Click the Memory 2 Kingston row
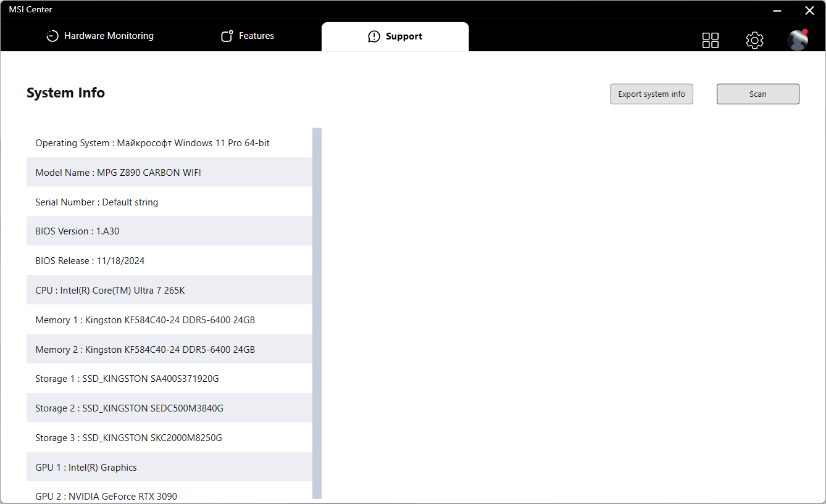Image resolution: width=826 pixels, height=504 pixels. 169,349
